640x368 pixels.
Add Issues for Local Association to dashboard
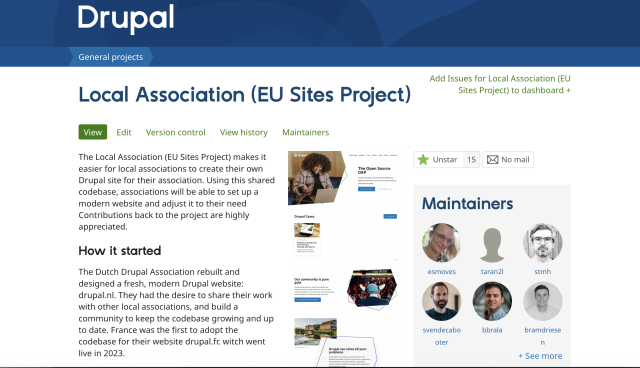pyautogui.click(x=500, y=84)
